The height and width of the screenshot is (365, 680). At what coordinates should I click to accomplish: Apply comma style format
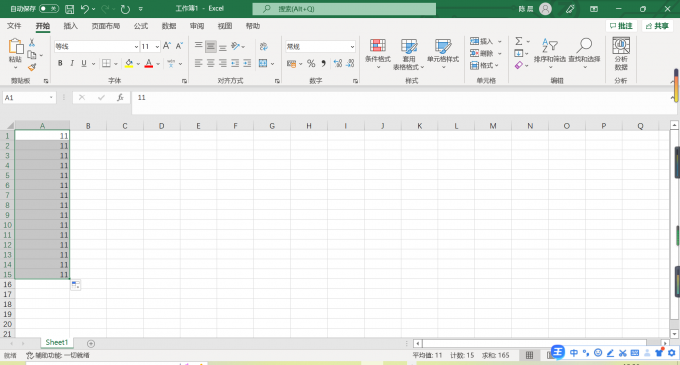[324, 64]
